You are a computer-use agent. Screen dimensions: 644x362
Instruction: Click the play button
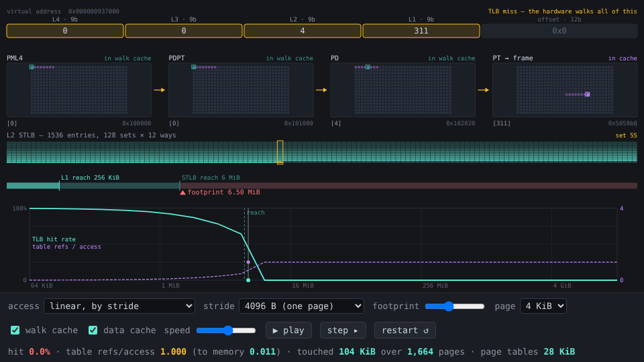pos(288,330)
